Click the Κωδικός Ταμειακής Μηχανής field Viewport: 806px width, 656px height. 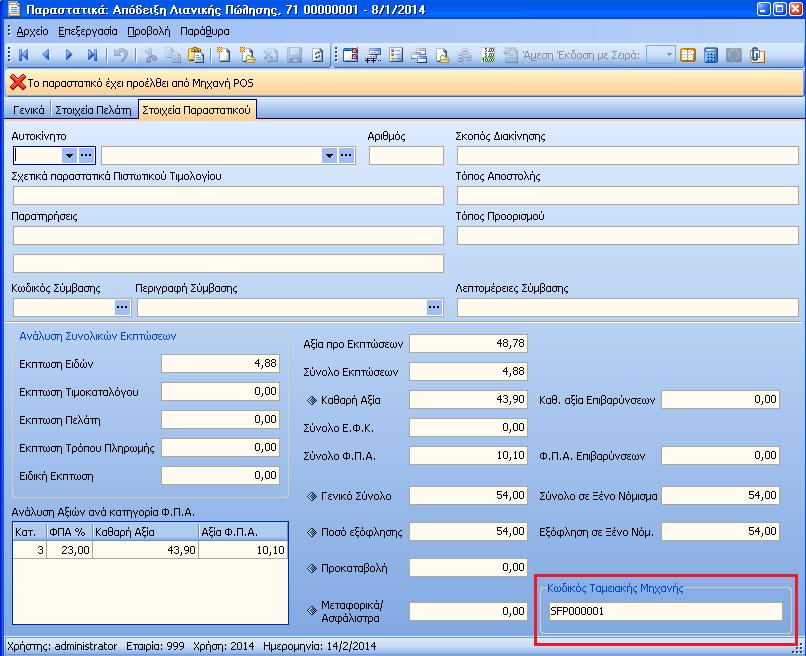pyautogui.click(x=665, y=611)
